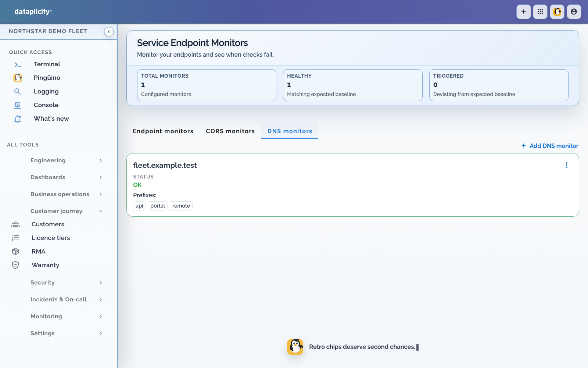Go to Customers page
588x368 pixels.
click(48, 224)
